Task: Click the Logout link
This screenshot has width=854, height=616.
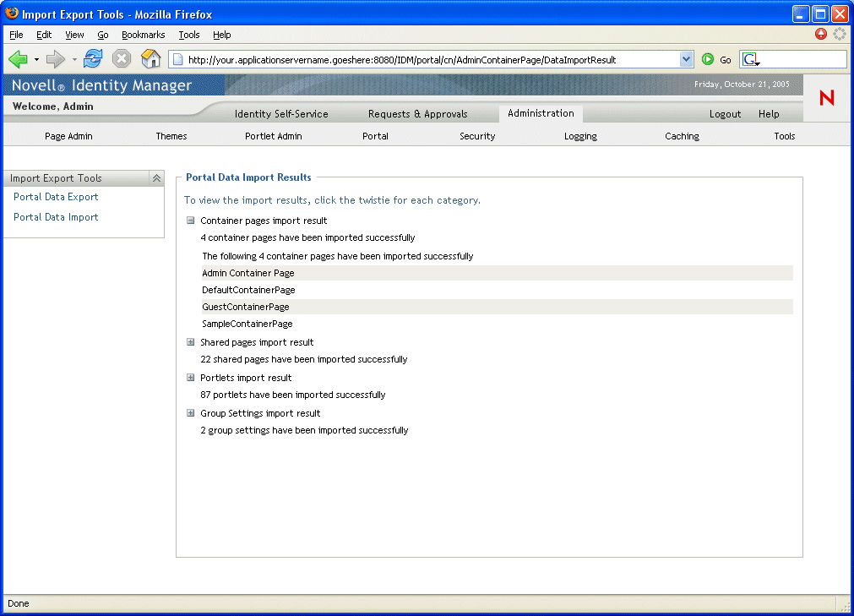Action: click(725, 114)
